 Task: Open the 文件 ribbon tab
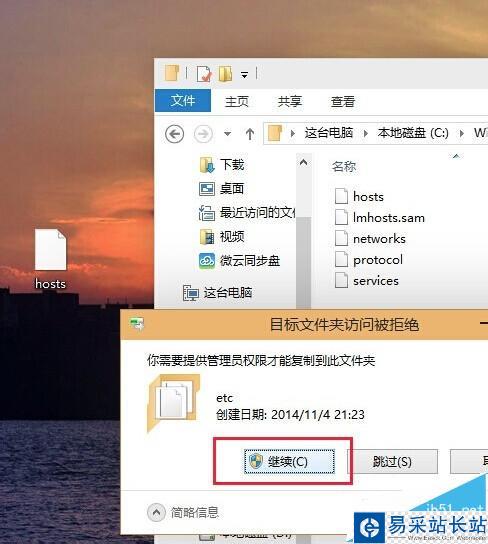[183, 101]
